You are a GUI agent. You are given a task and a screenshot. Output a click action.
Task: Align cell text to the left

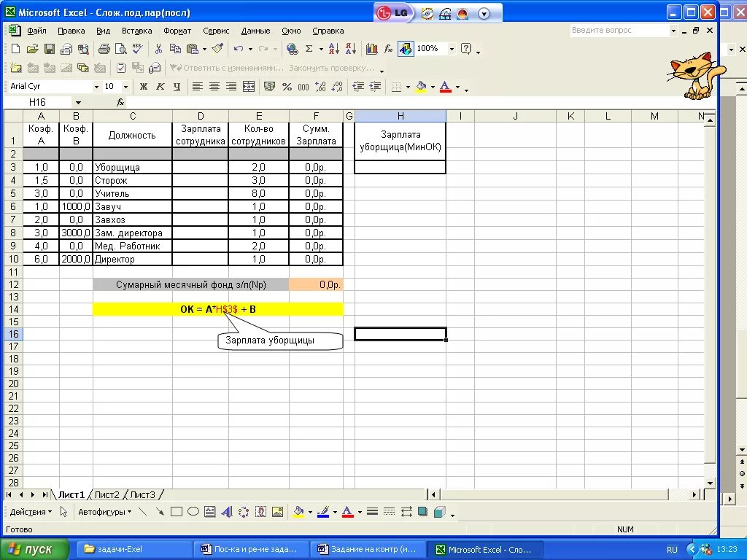197,86
